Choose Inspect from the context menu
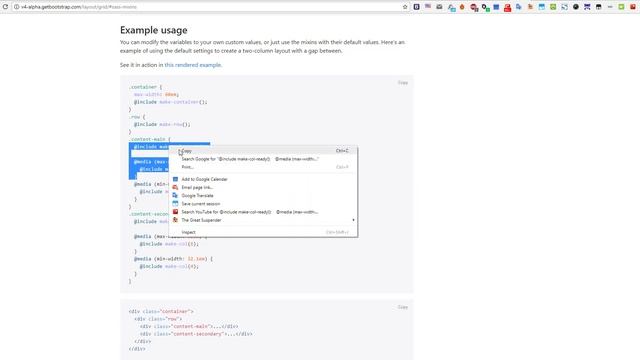The image size is (640, 360). [x=263, y=232]
